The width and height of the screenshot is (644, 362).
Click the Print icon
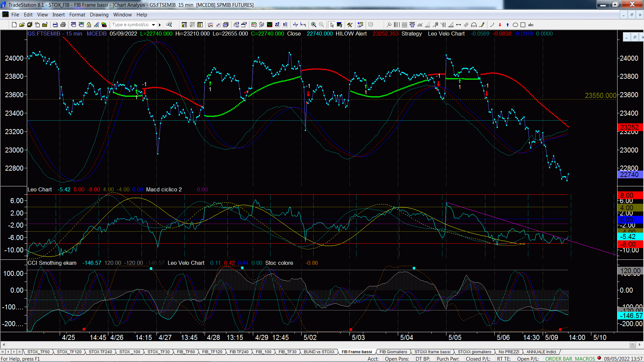[63, 25]
